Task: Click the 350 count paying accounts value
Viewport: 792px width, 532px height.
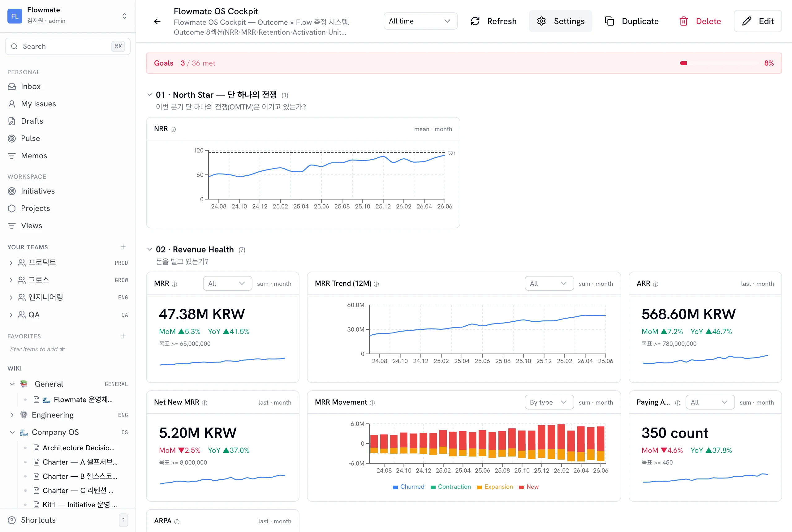Action: tap(674, 433)
